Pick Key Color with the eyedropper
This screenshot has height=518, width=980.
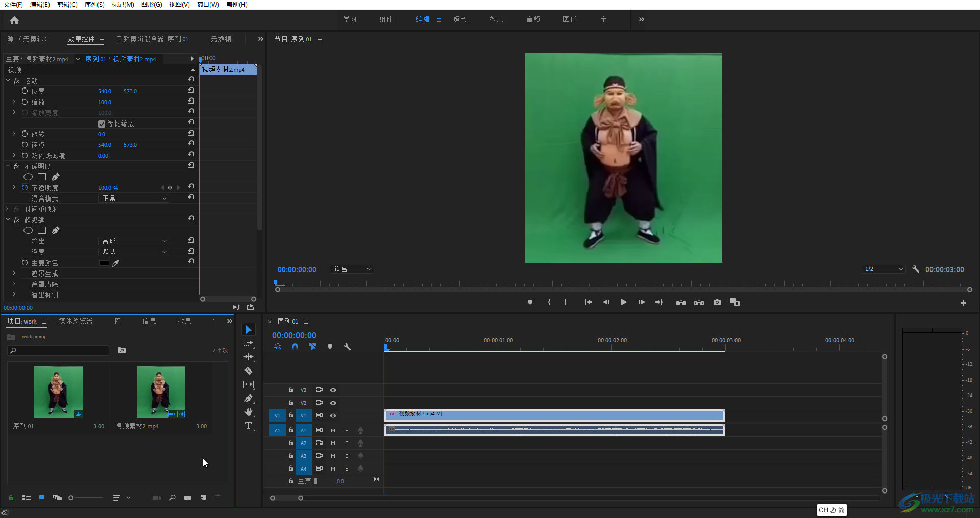[x=116, y=263]
